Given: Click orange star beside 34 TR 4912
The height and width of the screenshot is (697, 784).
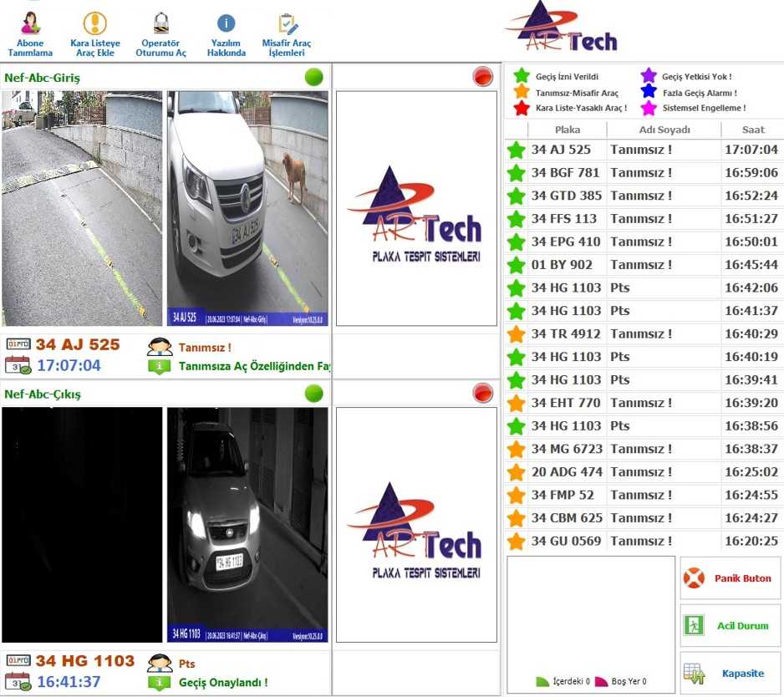Looking at the screenshot, I should pyautogui.click(x=517, y=334).
